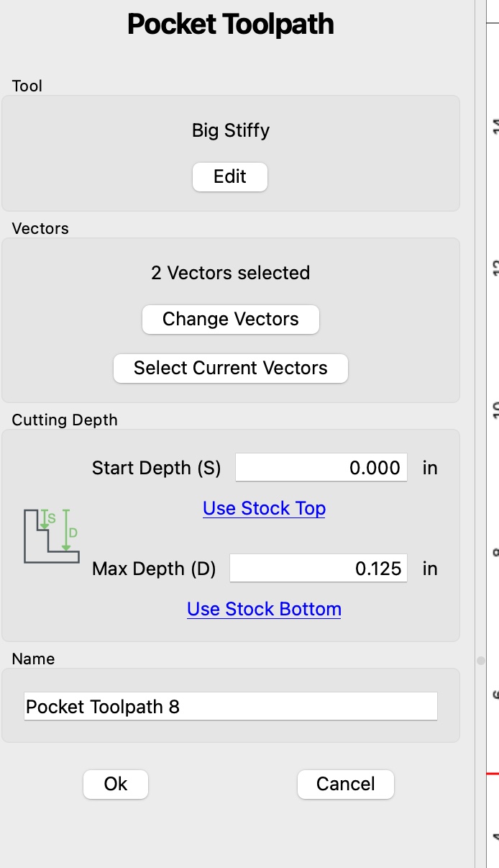
Task: Confirm the toolpath with Ok
Action: coord(116,785)
